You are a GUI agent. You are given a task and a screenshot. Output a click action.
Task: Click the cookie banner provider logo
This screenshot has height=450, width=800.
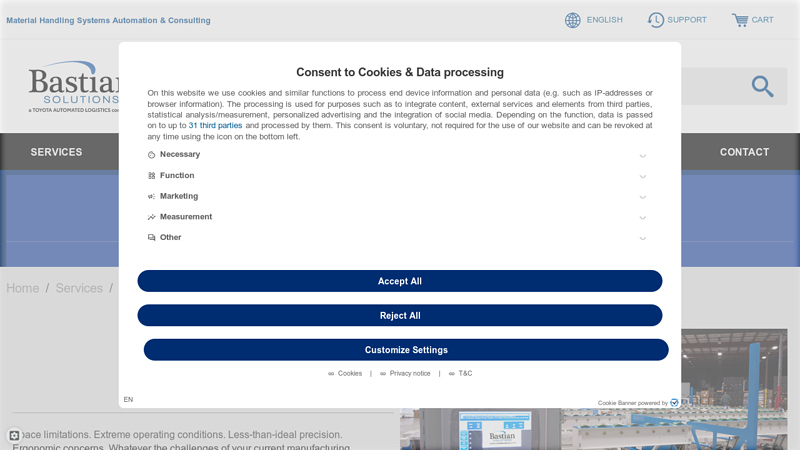(x=674, y=403)
